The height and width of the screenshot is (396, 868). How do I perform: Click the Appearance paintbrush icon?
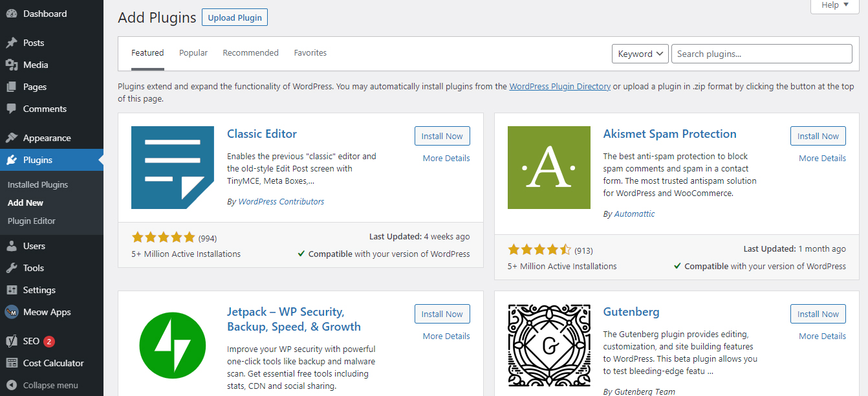click(x=12, y=138)
